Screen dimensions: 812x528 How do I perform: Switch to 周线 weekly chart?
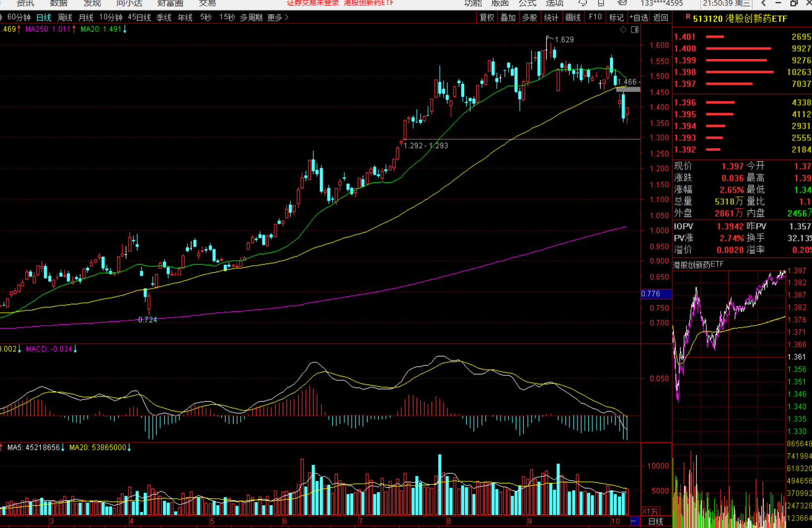pyautogui.click(x=65, y=17)
